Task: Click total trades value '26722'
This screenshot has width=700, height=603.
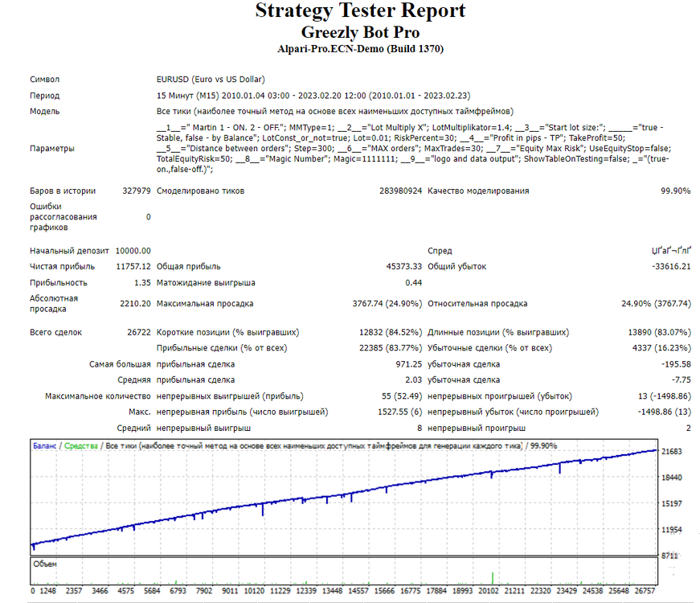Action: pyautogui.click(x=139, y=332)
